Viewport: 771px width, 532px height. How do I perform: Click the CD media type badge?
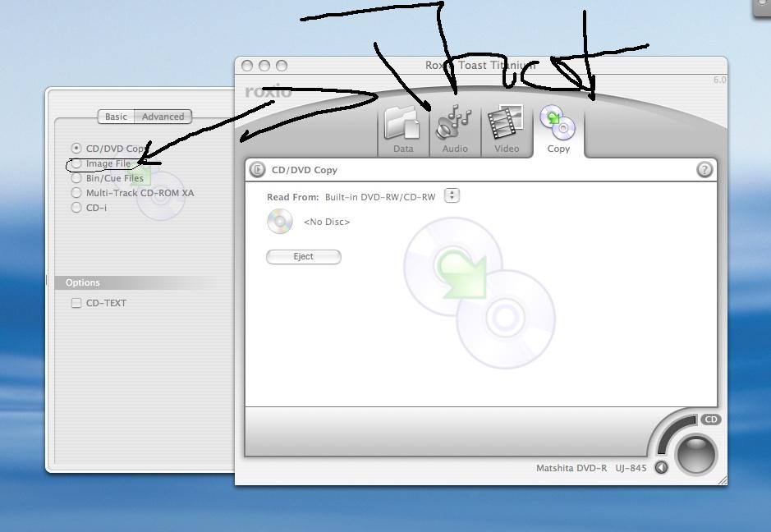710,420
